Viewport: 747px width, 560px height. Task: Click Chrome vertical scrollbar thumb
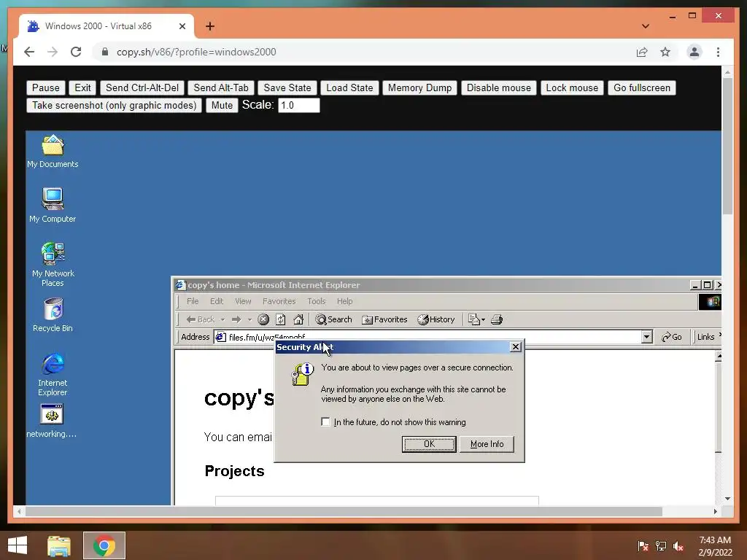(x=727, y=146)
